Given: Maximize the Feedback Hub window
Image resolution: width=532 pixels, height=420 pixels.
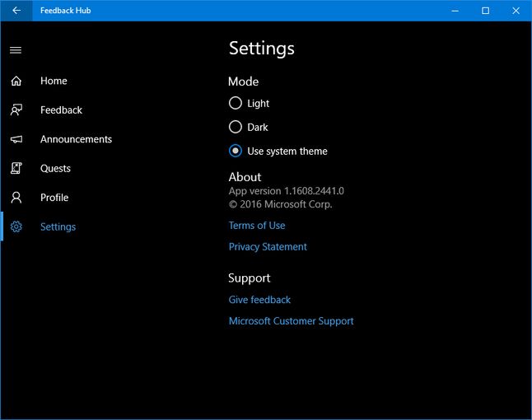Looking at the screenshot, I should (486, 11).
